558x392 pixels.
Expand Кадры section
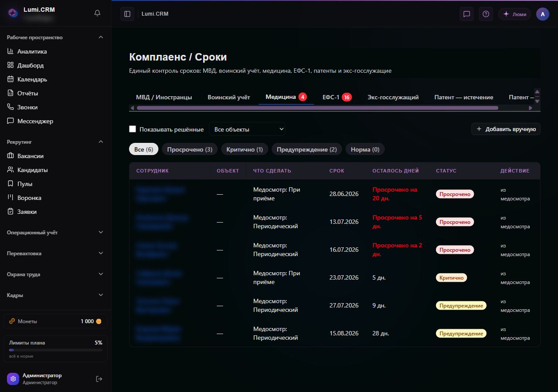click(x=56, y=295)
